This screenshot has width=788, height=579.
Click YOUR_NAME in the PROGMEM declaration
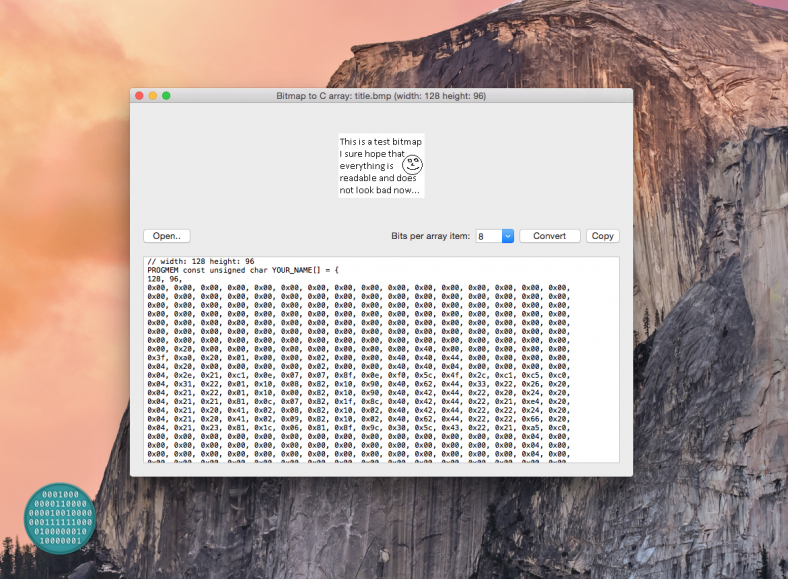(x=297, y=270)
